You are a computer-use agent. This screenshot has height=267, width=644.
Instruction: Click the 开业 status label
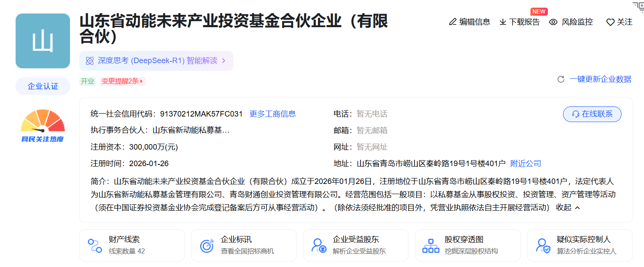coord(86,81)
